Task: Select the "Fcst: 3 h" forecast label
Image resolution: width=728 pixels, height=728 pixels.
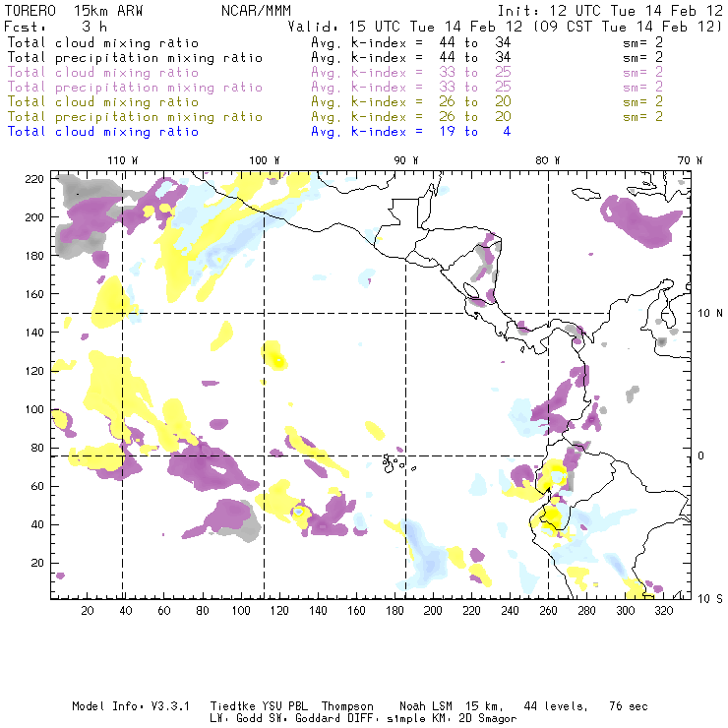Action: [x=56, y=27]
